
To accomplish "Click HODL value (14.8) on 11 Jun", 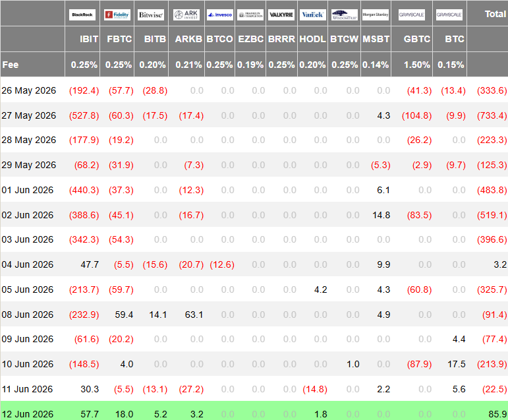I will tap(315, 389).
